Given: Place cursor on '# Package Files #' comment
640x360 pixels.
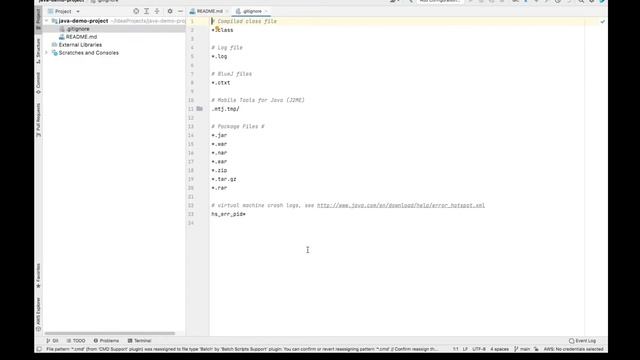Looking at the screenshot, I should 238,127.
